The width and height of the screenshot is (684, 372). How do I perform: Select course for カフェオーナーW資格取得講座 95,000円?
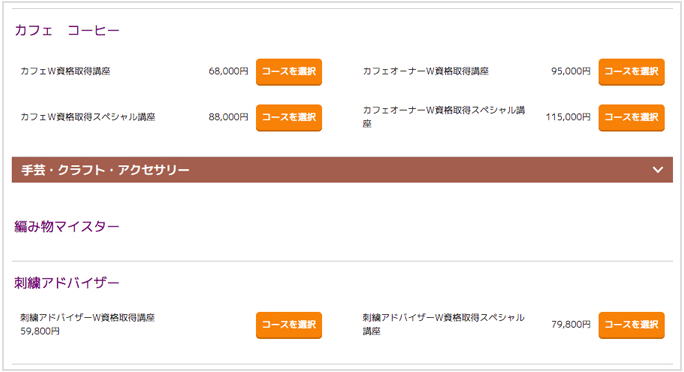click(631, 72)
